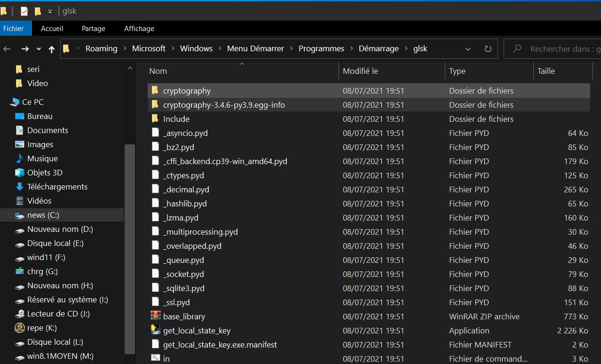Viewport: 601px width, 364px height.
Task: Open the quick access toolbar customize arrow
Action: coord(50,11)
